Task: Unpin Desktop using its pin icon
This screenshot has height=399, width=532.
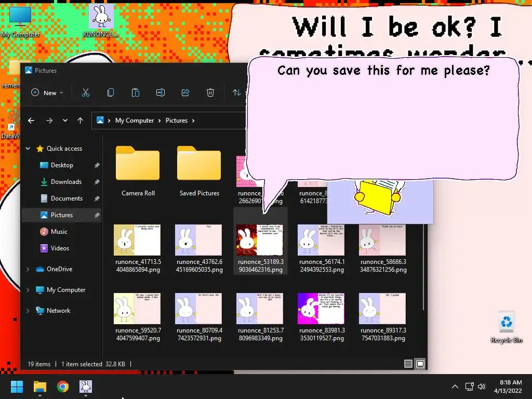Action: click(x=97, y=165)
